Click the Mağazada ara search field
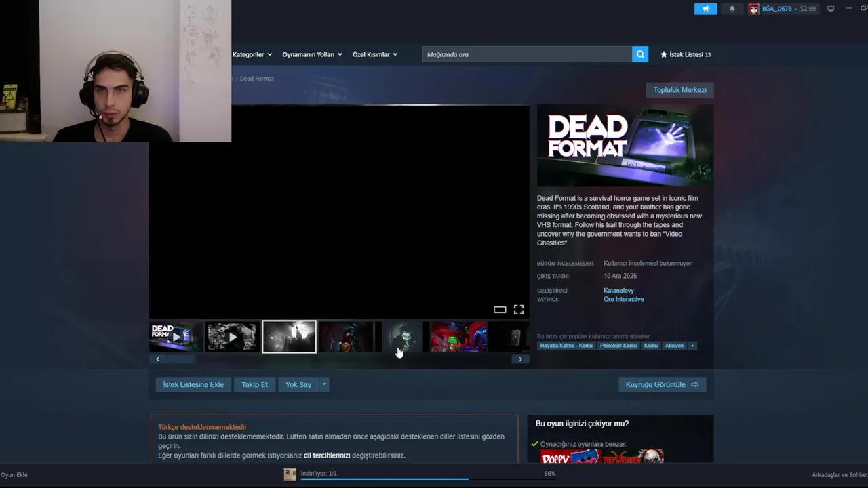The height and width of the screenshot is (488, 868). 527,54
